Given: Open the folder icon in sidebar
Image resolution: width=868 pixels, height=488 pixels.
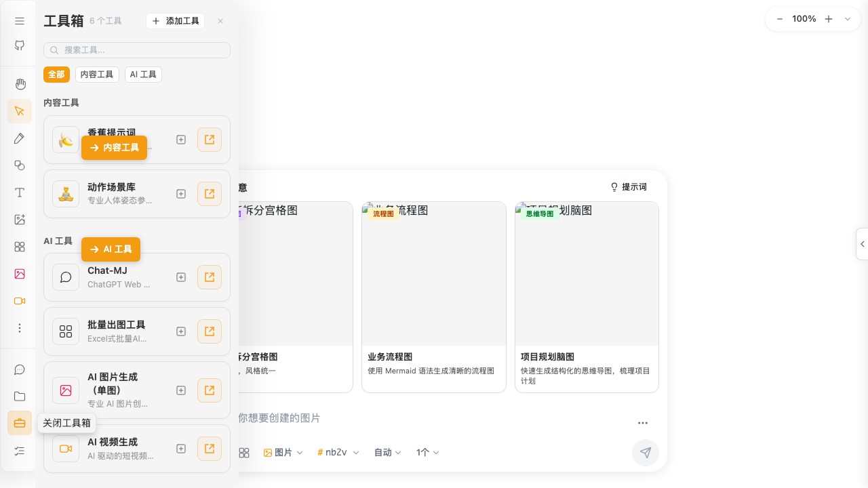Looking at the screenshot, I should (20, 396).
